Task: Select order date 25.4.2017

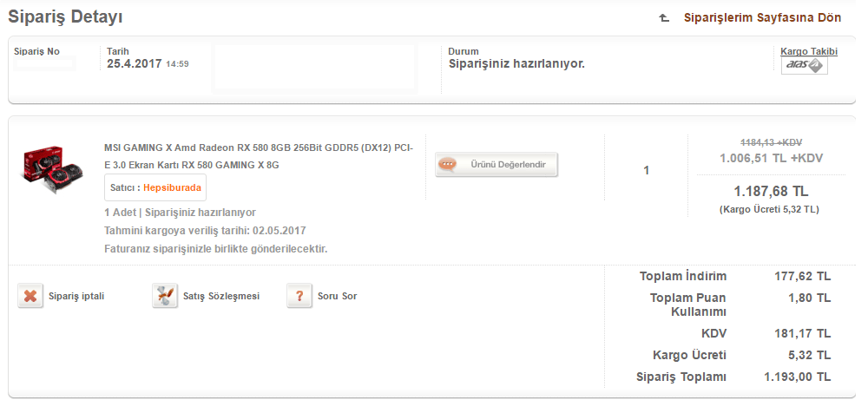Action: coord(135,63)
